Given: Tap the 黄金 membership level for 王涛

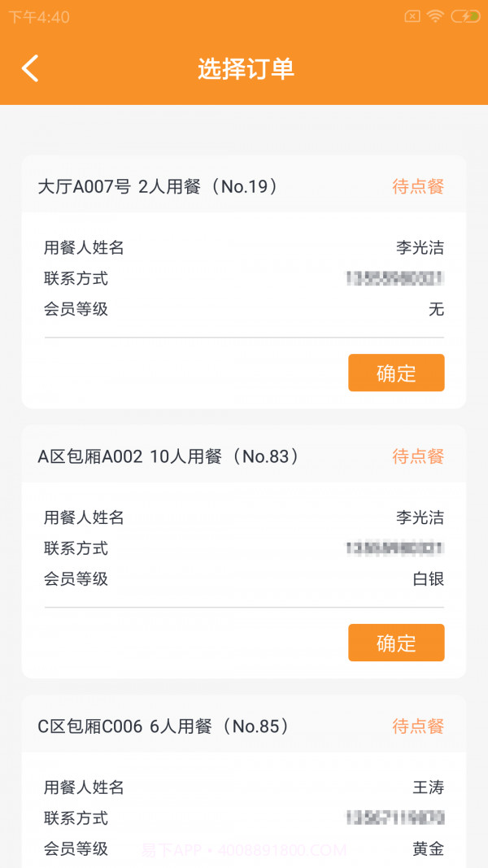Looking at the screenshot, I should [430, 848].
